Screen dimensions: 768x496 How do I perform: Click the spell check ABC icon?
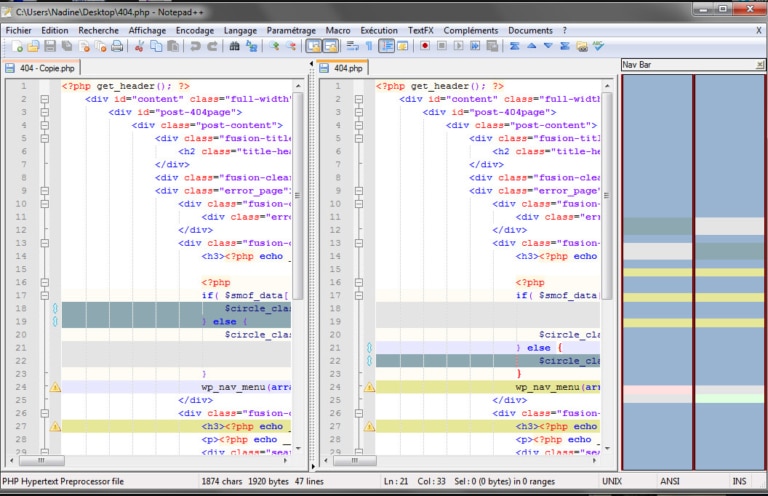tap(598, 46)
